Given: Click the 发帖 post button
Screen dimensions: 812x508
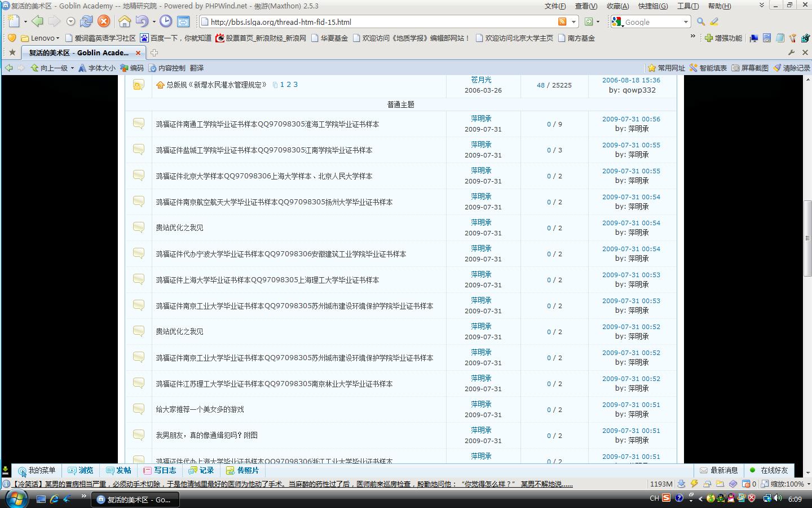Looking at the screenshot, I should pos(118,470).
